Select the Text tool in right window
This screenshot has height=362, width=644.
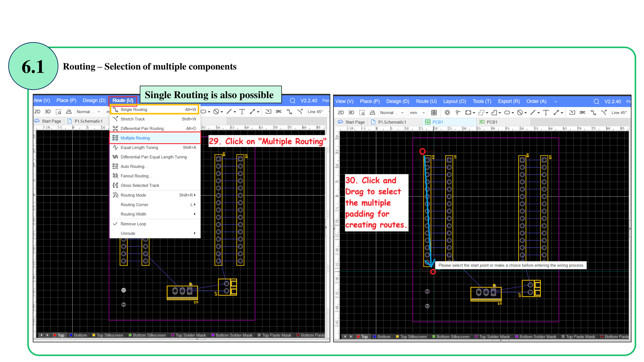(546, 113)
